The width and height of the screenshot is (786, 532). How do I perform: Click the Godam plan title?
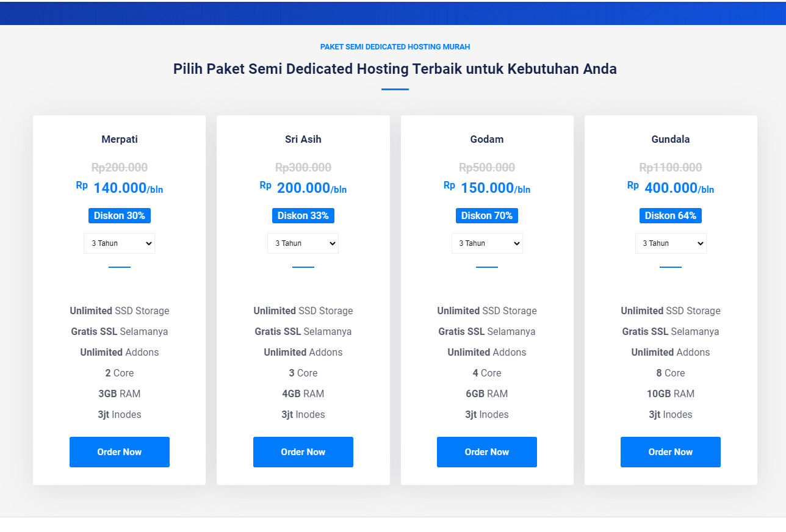[487, 139]
